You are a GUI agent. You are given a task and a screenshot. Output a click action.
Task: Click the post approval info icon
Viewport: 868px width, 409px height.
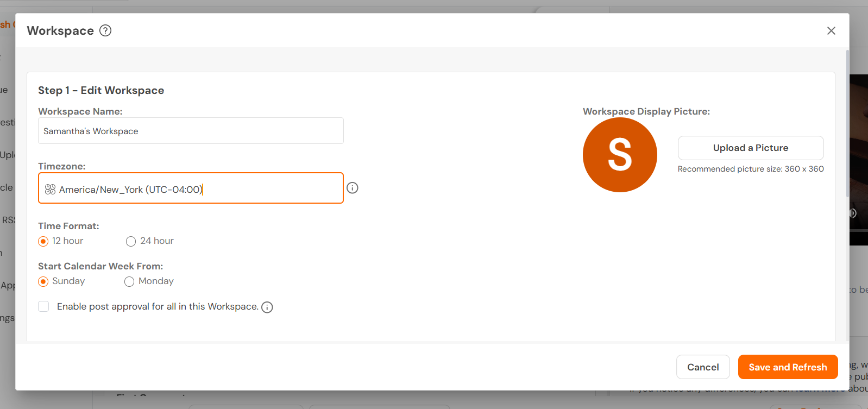(267, 307)
